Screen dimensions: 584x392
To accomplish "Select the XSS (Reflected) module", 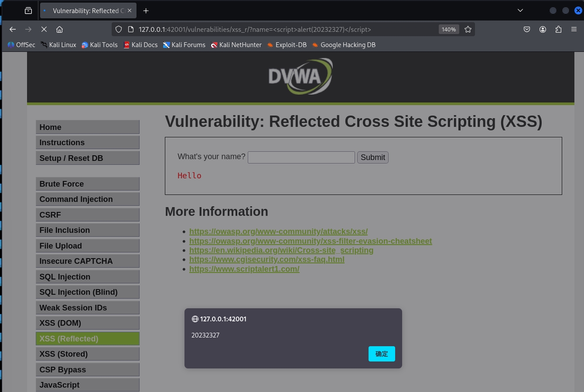I will [x=88, y=339].
